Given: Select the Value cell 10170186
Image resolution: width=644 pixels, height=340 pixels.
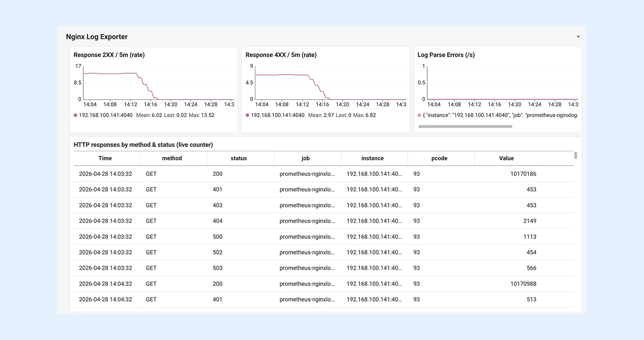Looking at the screenshot, I should point(523,174).
